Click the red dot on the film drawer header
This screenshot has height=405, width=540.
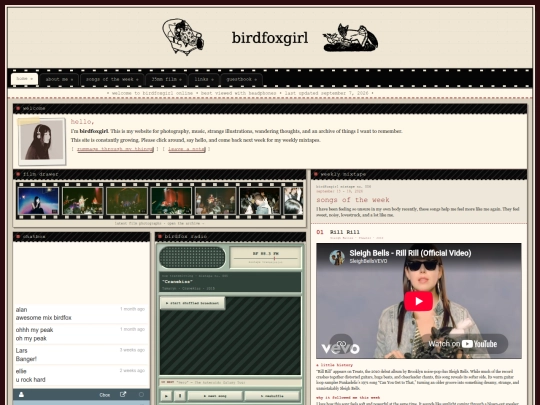coord(18,174)
